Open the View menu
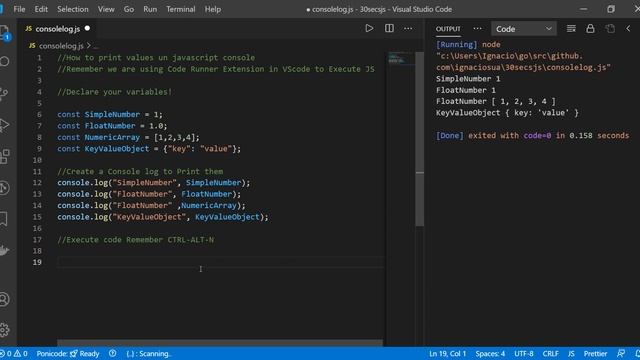Image resolution: width=640 pixels, height=360 pixels. [106, 9]
